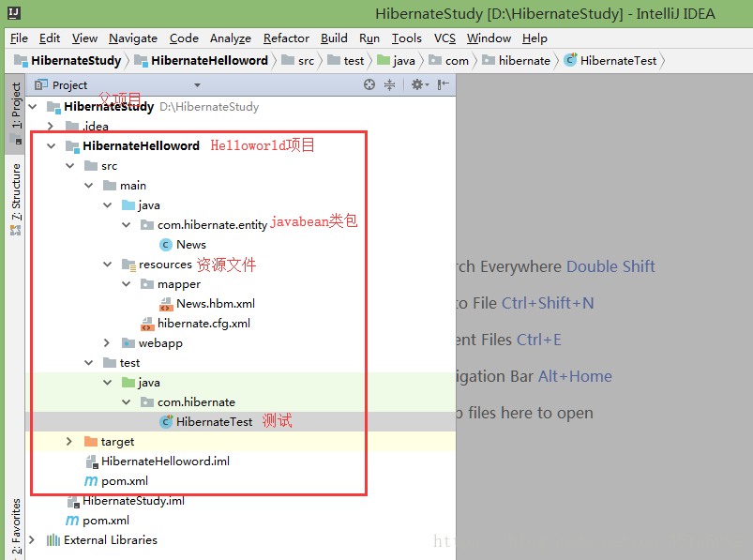Click the blue main java source folder icon

point(128,205)
